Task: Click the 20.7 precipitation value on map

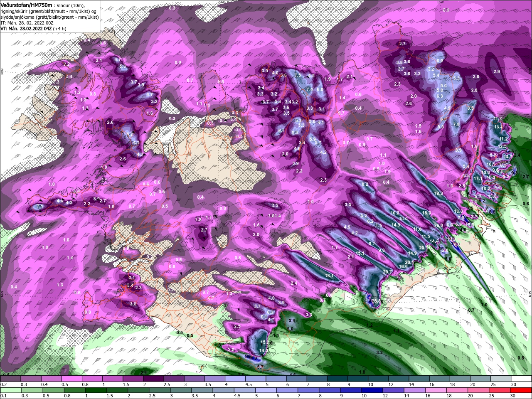Action: tap(387, 272)
